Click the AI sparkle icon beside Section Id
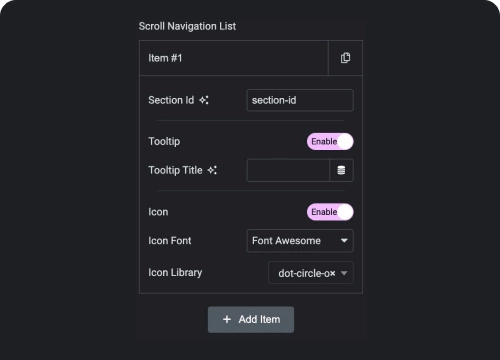Viewport: 500px width, 360px height. pyautogui.click(x=204, y=100)
